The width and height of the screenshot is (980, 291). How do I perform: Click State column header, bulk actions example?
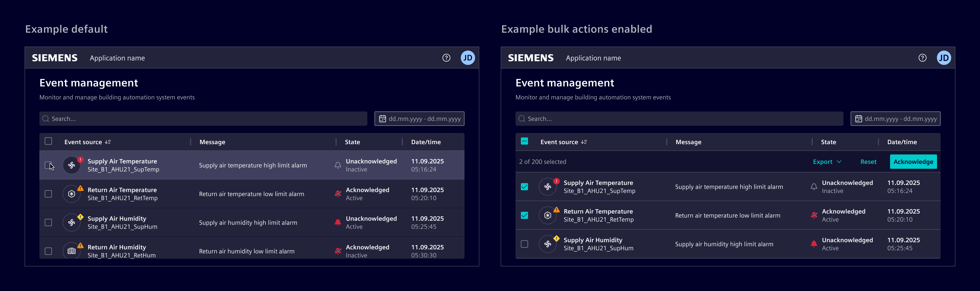pyautogui.click(x=828, y=142)
